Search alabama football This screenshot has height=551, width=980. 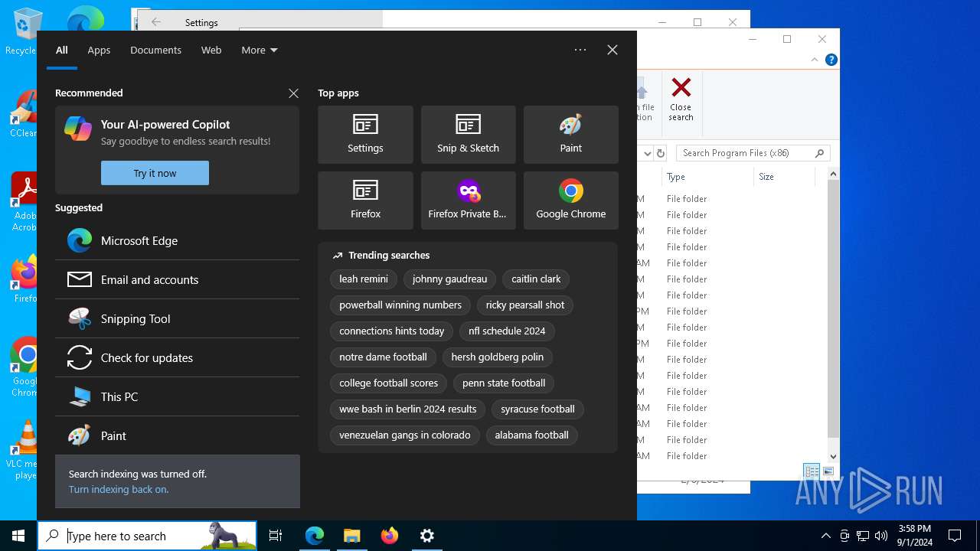coord(531,435)
